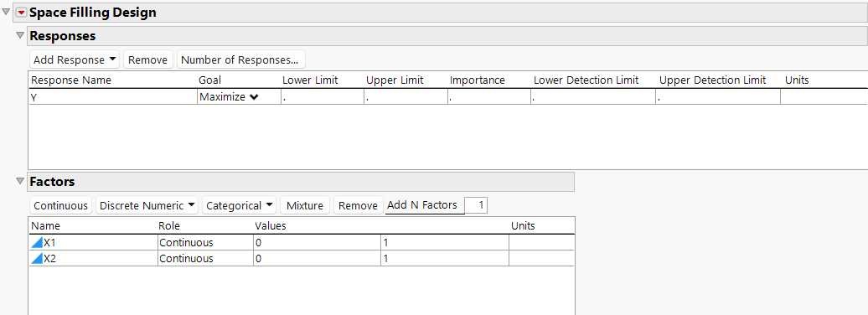Open the red triangle menu for Space Filling Design
This screenshot has height=315, width=868.
click(22, 13)
